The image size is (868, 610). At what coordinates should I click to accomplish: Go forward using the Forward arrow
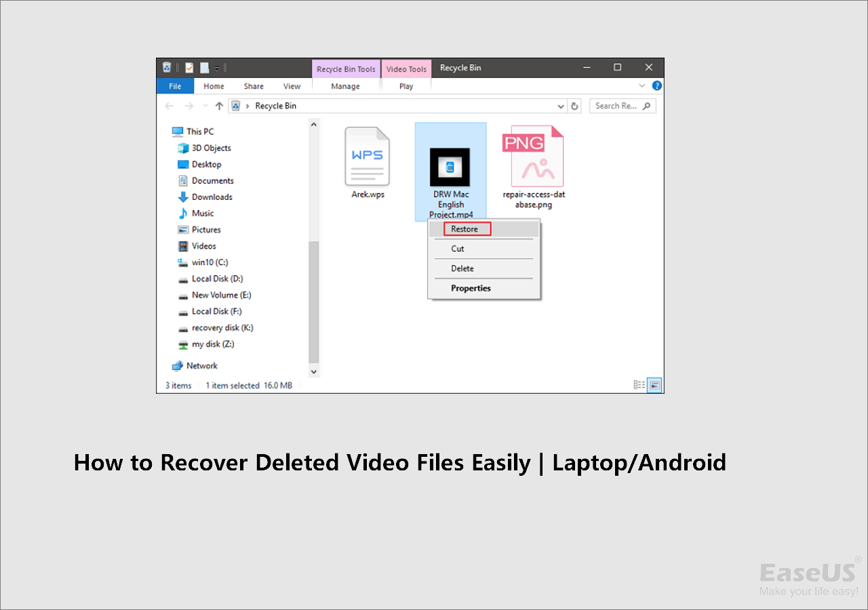coord(189,106)
